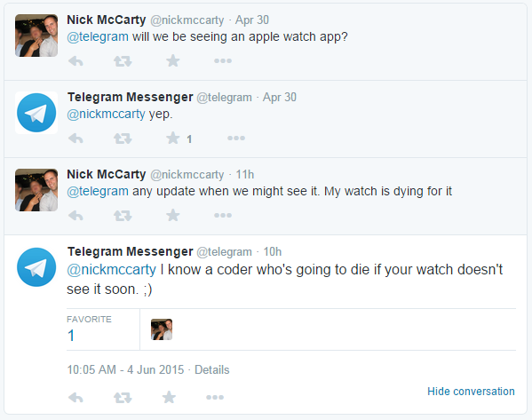Reply to Nick's apple watch app tweet

[x=75, y=61]
